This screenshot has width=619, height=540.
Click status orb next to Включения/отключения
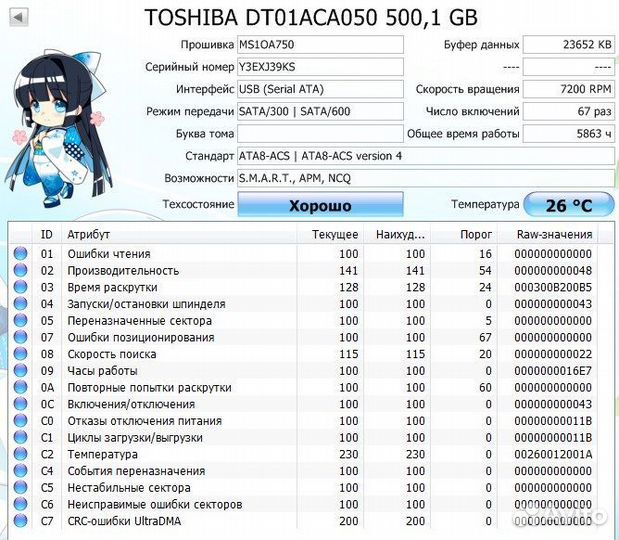coord(20,404)
